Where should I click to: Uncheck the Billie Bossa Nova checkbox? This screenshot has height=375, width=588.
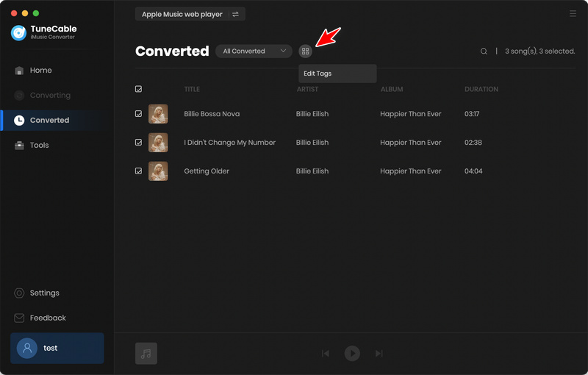pos(138,114)
